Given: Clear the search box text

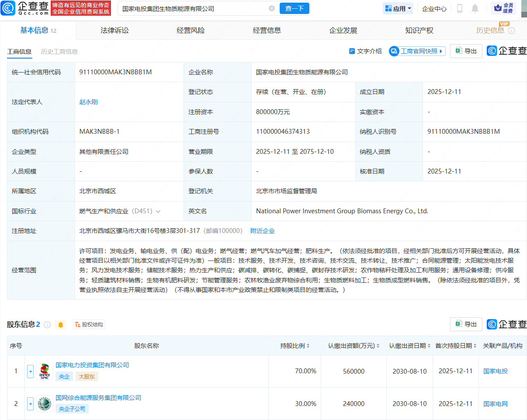Looking at the screenshot, I should pos(272,8).
